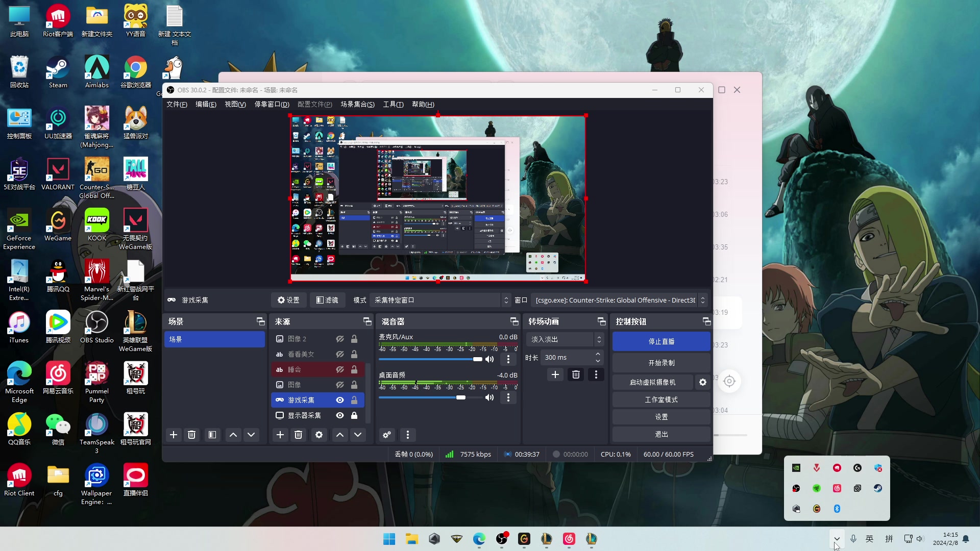Click the 停止直播 button
Viewport: 980px width, 551px height.
coord(661,341)
